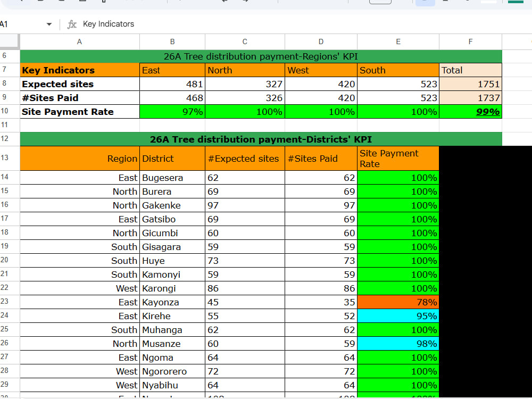The width and height of the screenshot is (532, 399).
Task: Select East expected sites value 481
Action: click(x=172, y=84)
